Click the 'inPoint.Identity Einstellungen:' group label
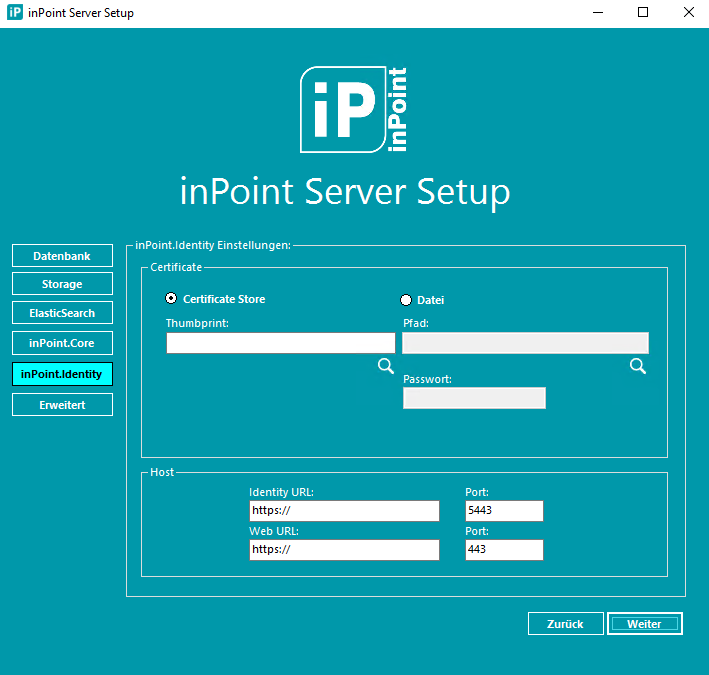The height and width of the screenshot is (675, 709). coord(213,245)
